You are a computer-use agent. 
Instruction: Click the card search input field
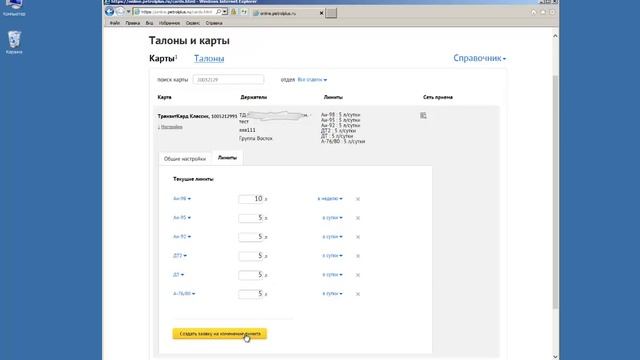228,80
